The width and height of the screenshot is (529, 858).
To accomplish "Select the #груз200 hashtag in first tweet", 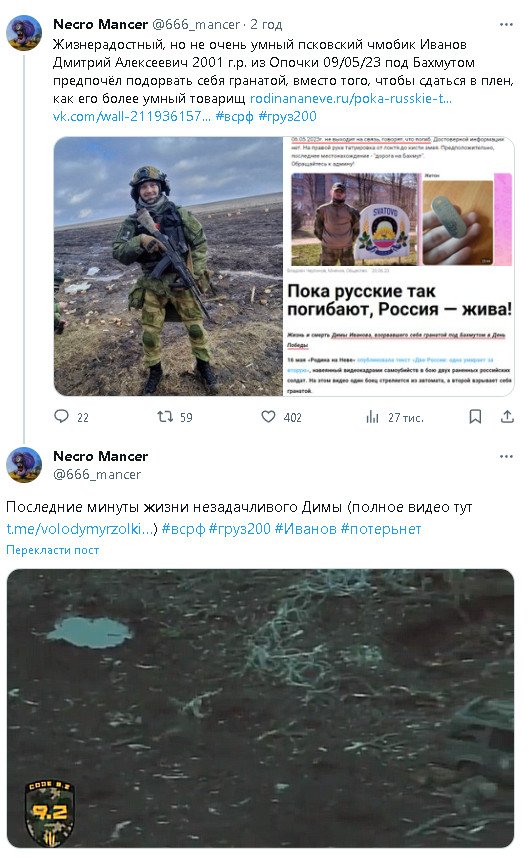I will (287, 116).
